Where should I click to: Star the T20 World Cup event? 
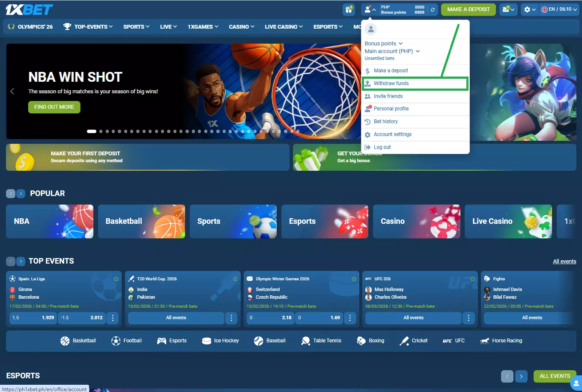tap(235, 279)
